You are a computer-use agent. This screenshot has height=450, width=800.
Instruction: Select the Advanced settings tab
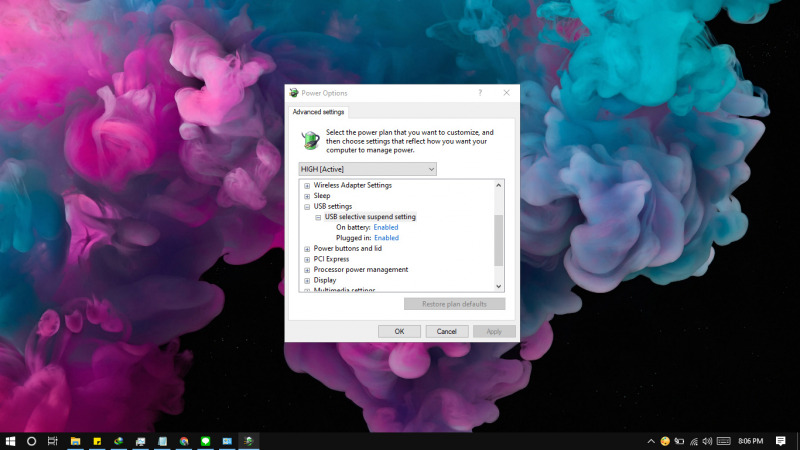318,112
